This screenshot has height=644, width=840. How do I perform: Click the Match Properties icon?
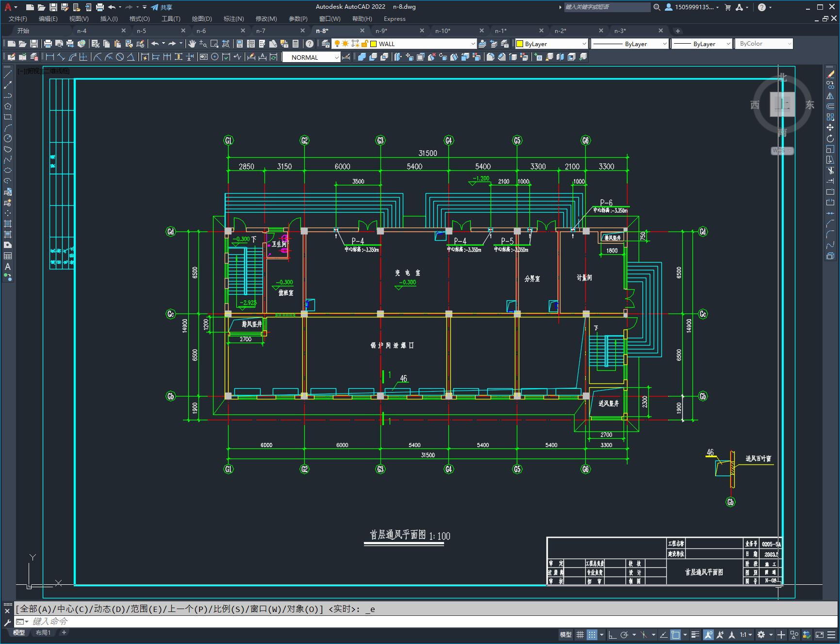tap(129, 44)
